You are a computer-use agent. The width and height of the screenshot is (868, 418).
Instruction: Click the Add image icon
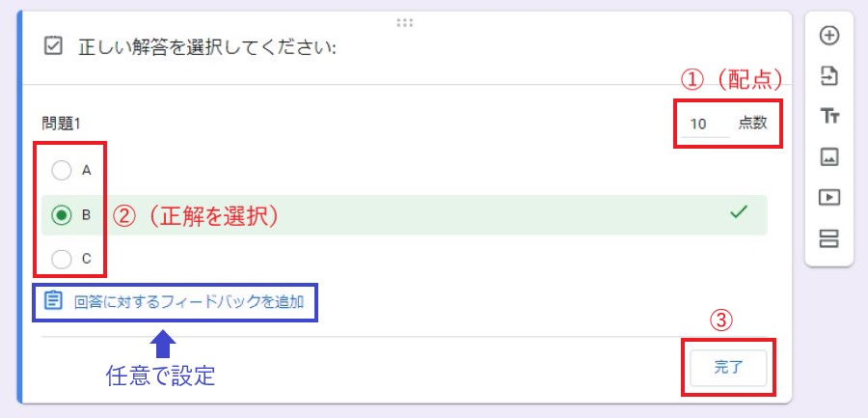(x=828, y=156)
